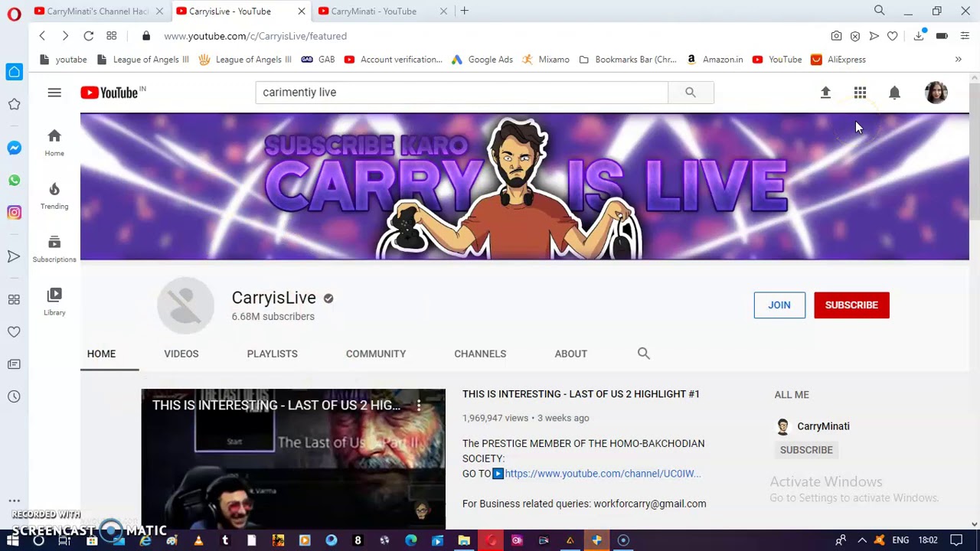Image resolution: width=980 pixels, height=551 pixels.
Task: Click the Opera menu logo
Action: coord(14,14)
